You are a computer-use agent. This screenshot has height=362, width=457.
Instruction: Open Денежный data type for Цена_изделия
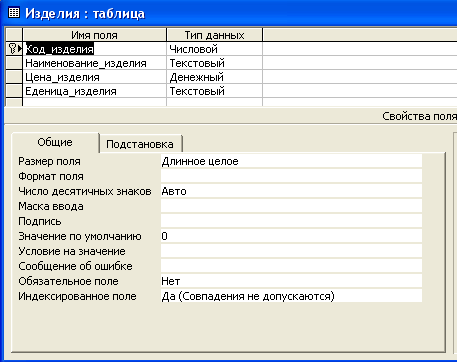coord(215,77)
